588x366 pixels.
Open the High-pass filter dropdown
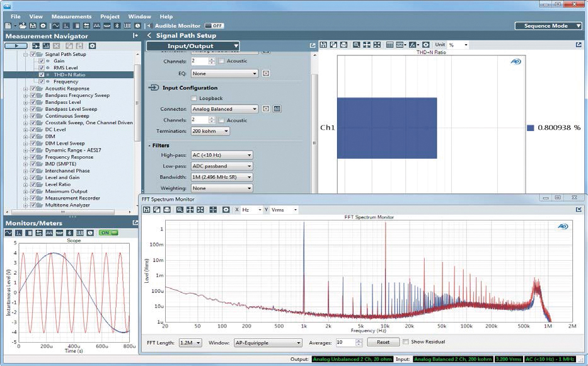[x=222, y=155]
